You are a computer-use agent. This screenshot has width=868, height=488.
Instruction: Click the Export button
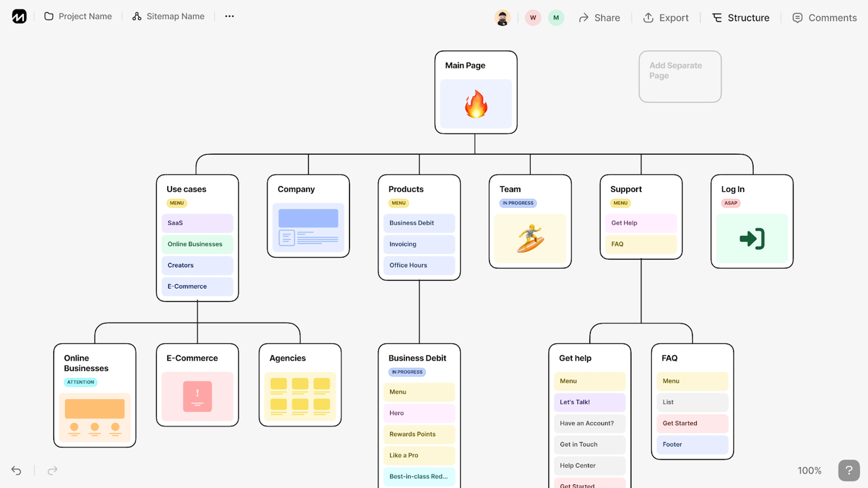[666, 18]
